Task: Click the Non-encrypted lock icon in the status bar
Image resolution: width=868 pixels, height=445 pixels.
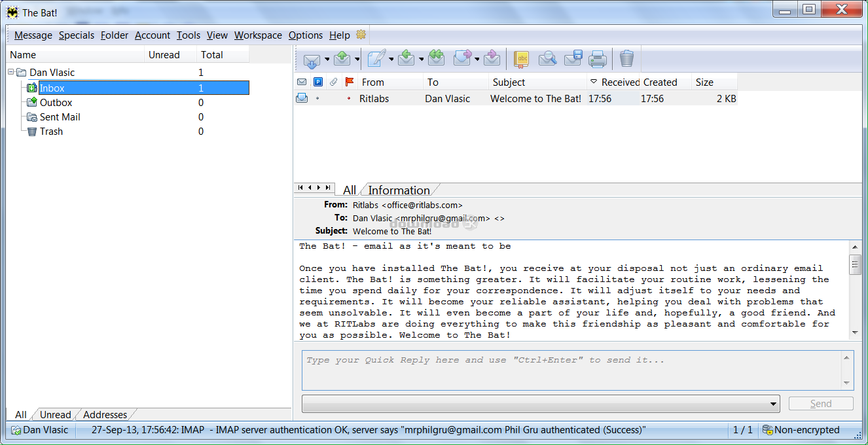Action: [x=767, y=430]
